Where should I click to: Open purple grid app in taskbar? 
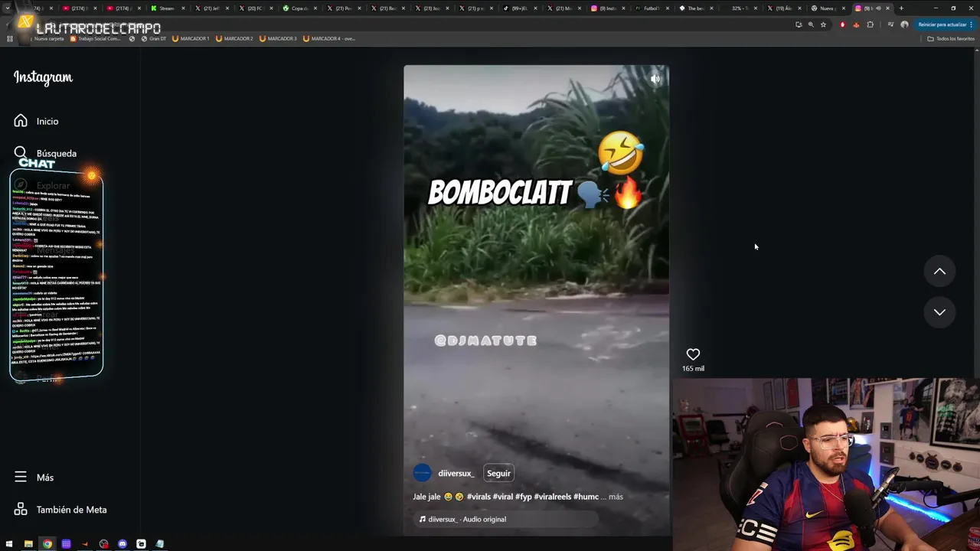tap(66, 544)
